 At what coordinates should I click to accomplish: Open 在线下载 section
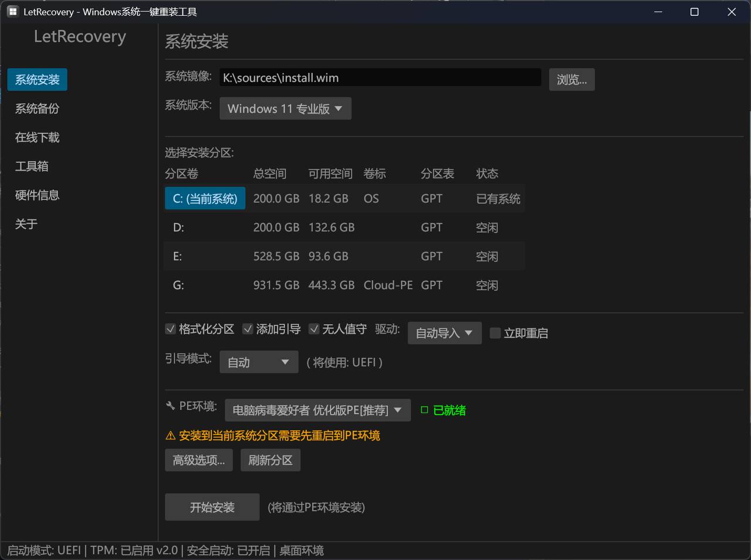coord(36,137)
